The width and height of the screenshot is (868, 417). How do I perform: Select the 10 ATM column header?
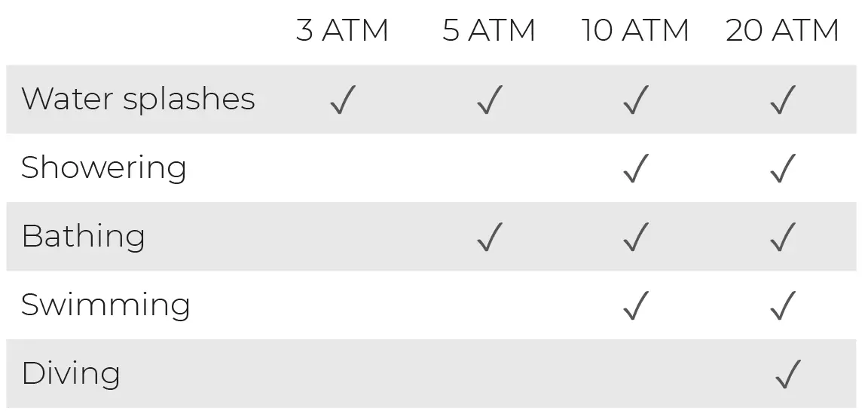click(635, 31)
